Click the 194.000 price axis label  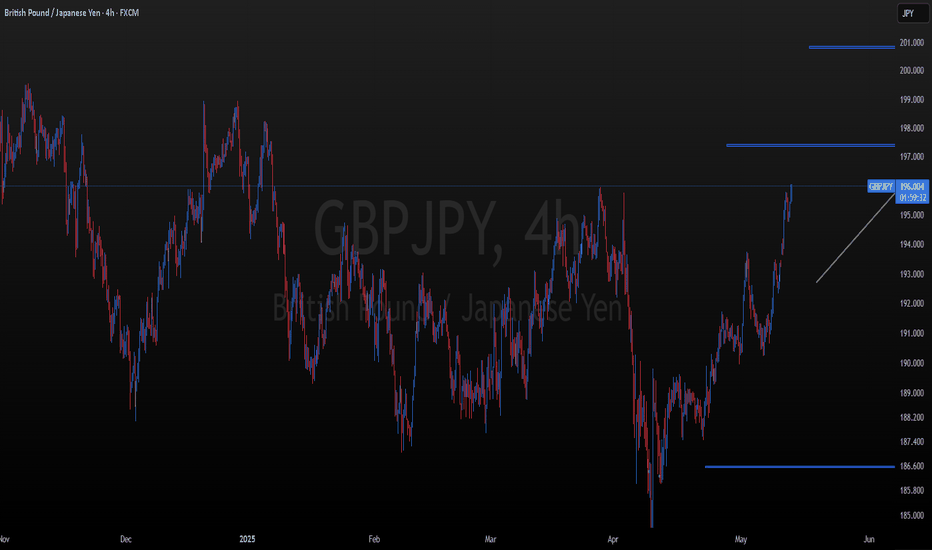(x=912, y=244)
